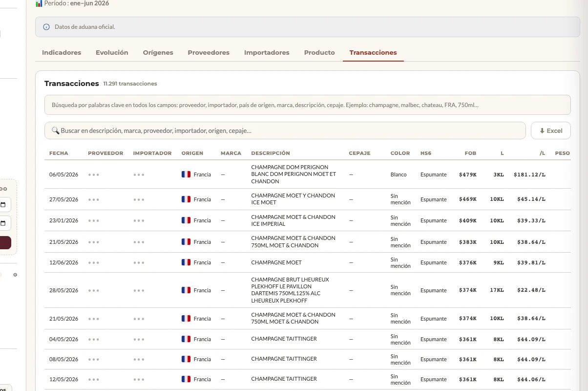Switch to the Indicadores tab
The height and width of the screenshot is (391, 588).
click(62, 52)
